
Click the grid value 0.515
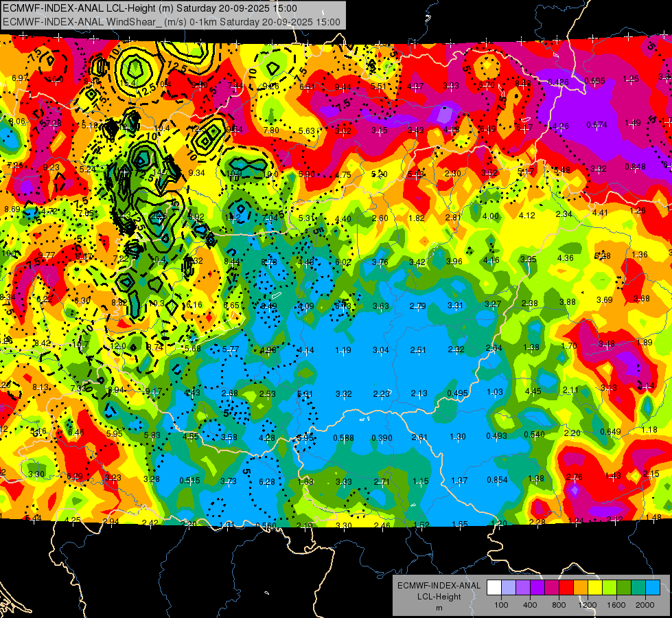pos(190,481)
